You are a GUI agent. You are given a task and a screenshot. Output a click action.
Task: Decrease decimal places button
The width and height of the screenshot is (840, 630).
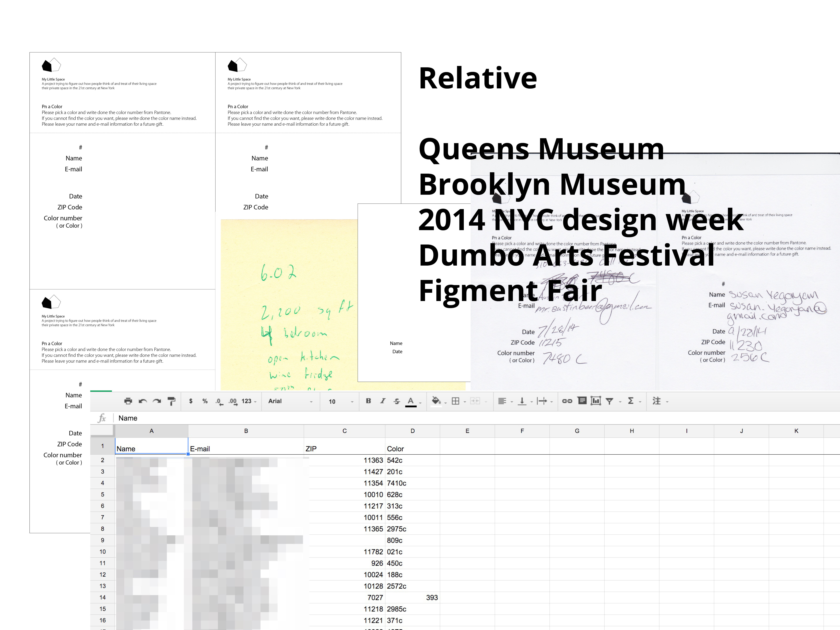pyautogui.click(x=219, y=401)
